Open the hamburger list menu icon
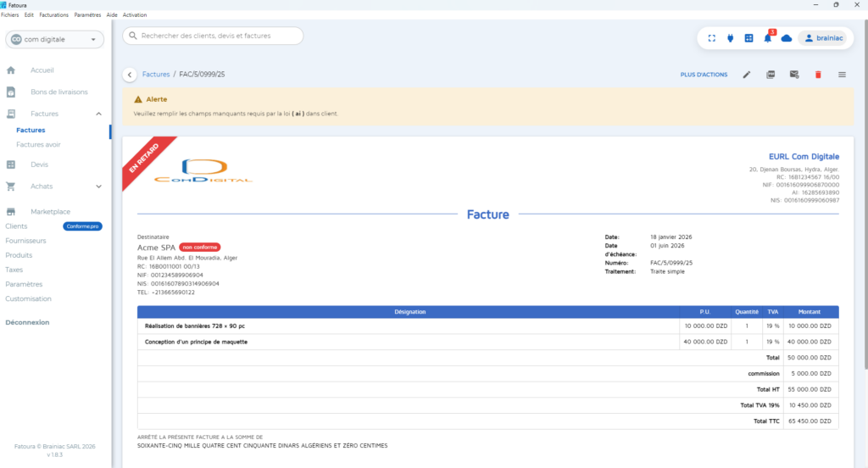This screenshot has width=868, height=468. [x=842, y=75]
